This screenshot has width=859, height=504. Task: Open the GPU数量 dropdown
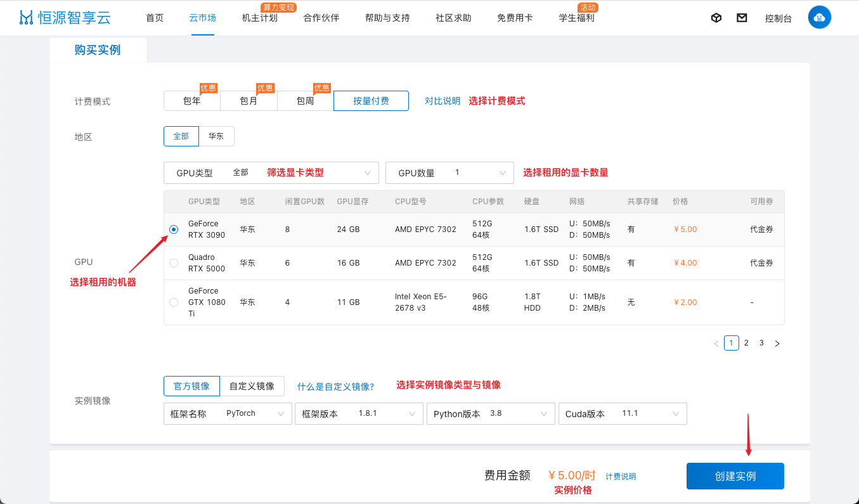(449, 172)
